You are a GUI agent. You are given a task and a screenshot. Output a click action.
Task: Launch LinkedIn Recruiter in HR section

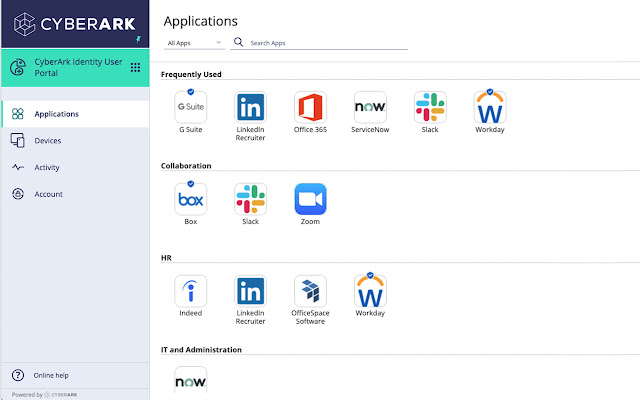(x=250, y=291)
